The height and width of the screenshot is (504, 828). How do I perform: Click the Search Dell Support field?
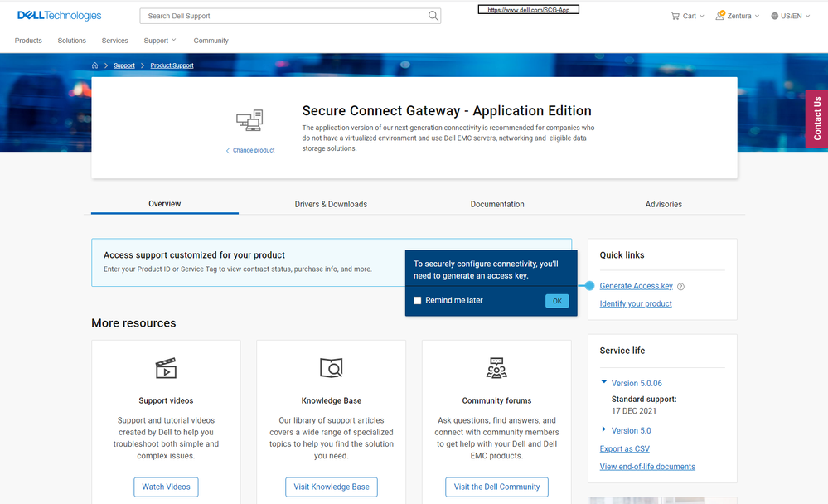pos(290,16)
